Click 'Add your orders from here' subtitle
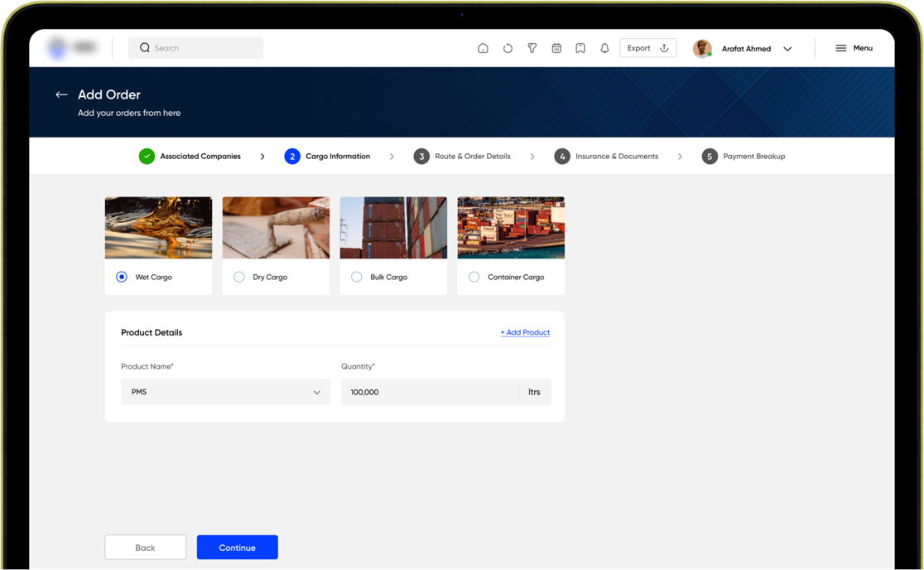The height and width of the screenshot is (570, 924). click(x=129, y=113)
